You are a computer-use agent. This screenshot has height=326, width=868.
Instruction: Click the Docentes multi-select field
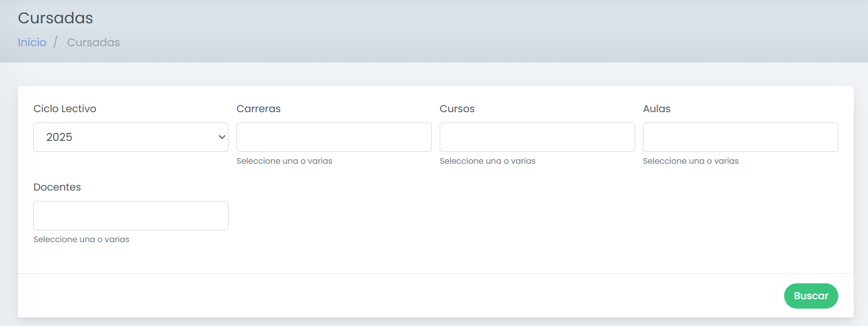click(x=131, y=215)
